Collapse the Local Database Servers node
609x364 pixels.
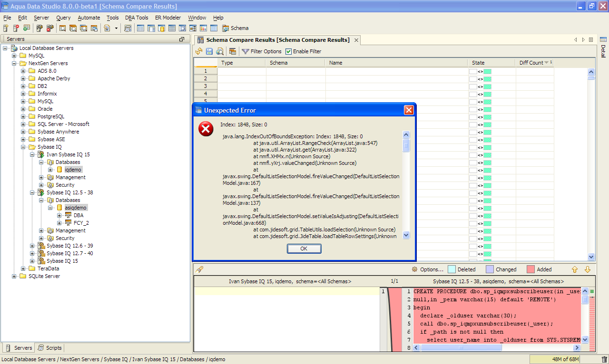click(6, 48)
